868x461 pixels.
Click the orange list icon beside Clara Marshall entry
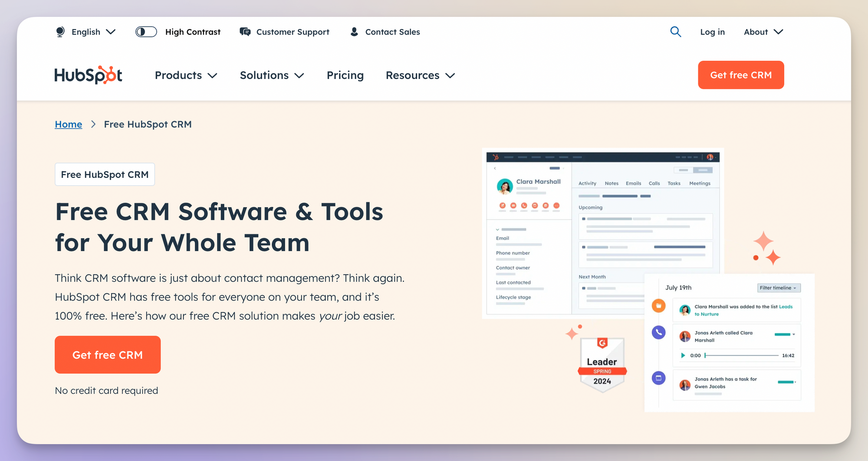click(658, 306)
